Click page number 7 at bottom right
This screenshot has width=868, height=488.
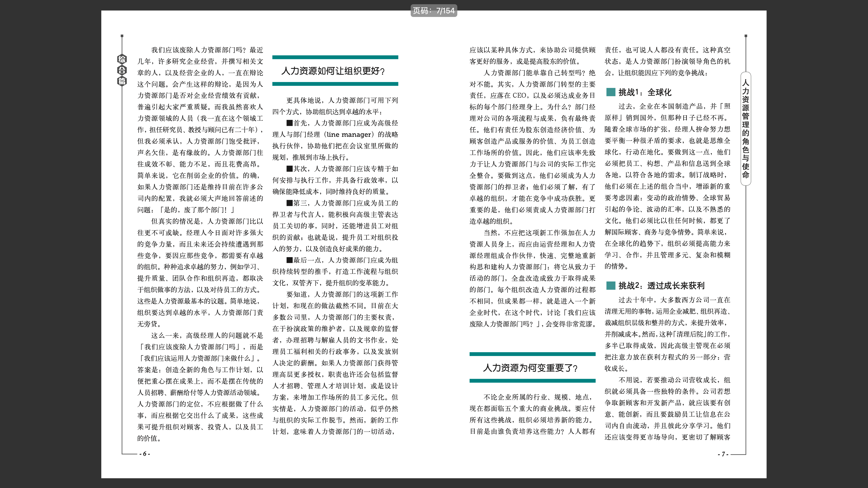coord(723,454)
